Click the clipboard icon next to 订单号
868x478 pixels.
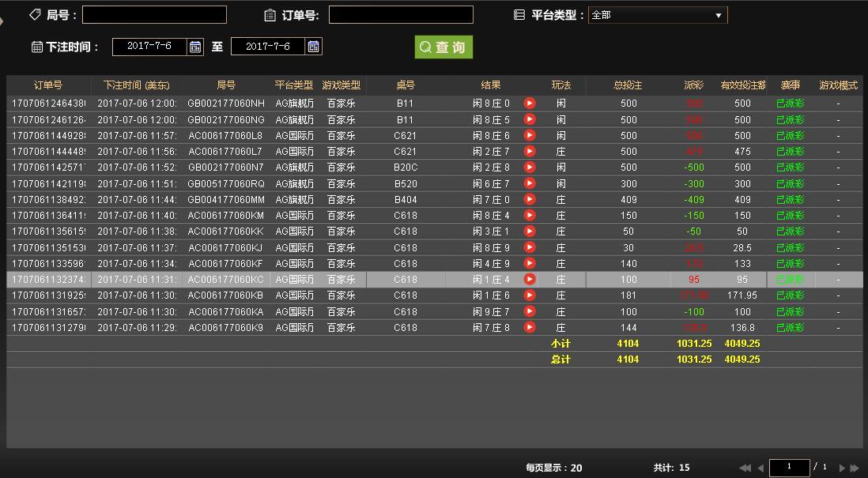pyautogui.click(x=270, y=14)
